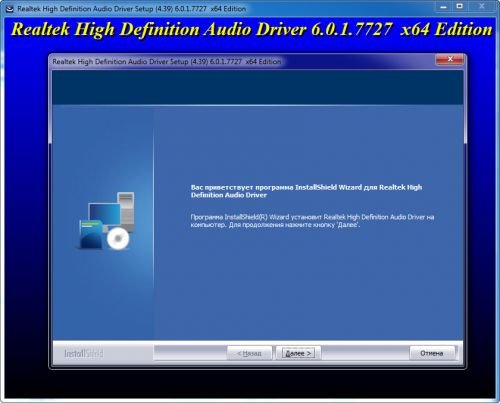Click the yellow Realtek High Definition Audio Driver banner
Screen dimensions: 500x403
point(252,29)
